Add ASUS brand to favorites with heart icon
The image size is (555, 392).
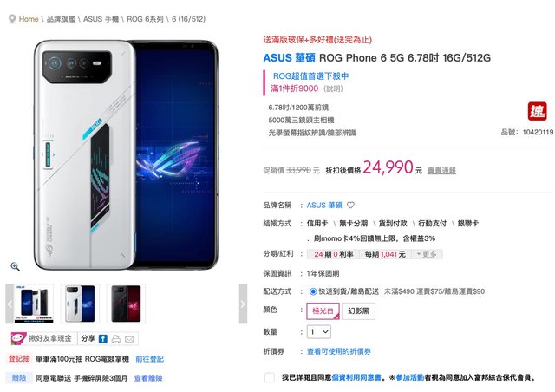tap(350, 205)
